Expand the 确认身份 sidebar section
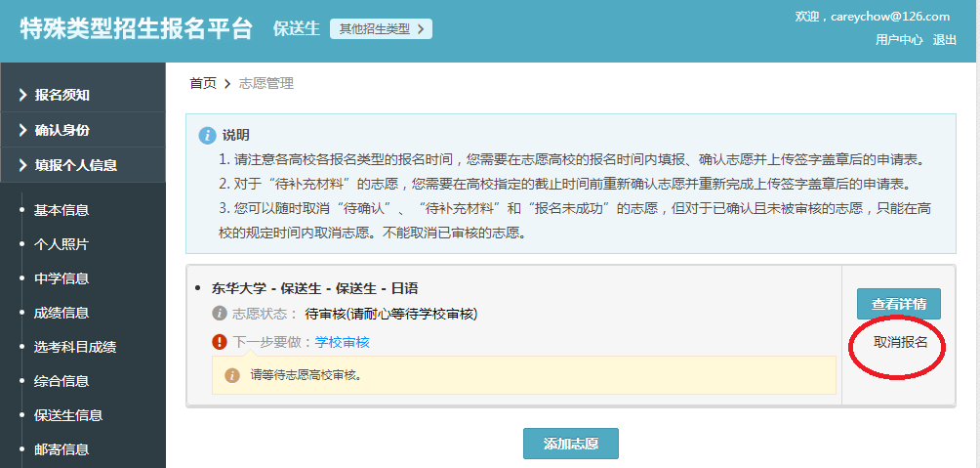Viewport: 980px width, 468px height. (61, 130)
